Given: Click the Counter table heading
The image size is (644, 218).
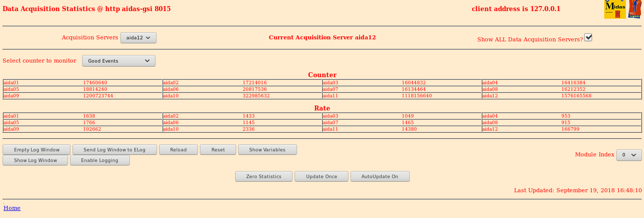Looking at the screenshot, I should coord(322,75).
